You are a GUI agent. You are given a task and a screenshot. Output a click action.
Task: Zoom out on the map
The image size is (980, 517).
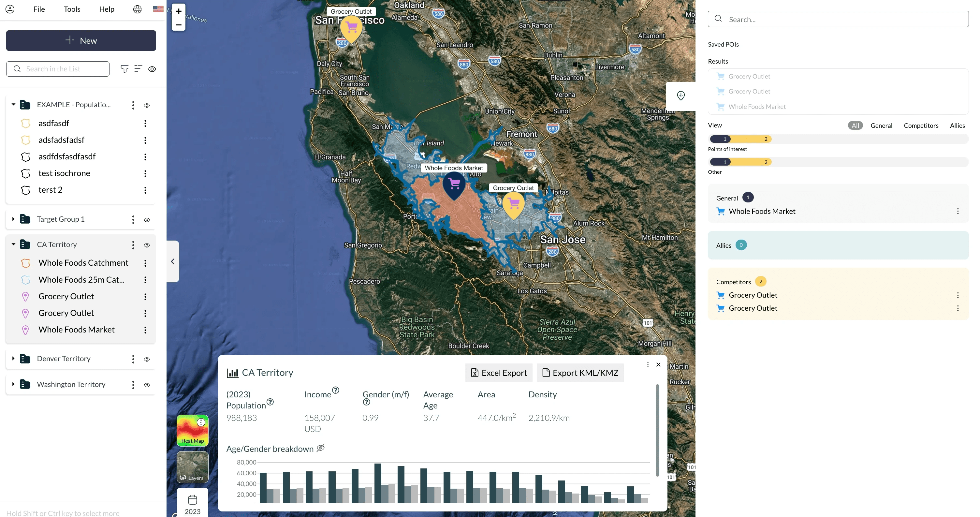pyautogui.click(x=178, y=25)
